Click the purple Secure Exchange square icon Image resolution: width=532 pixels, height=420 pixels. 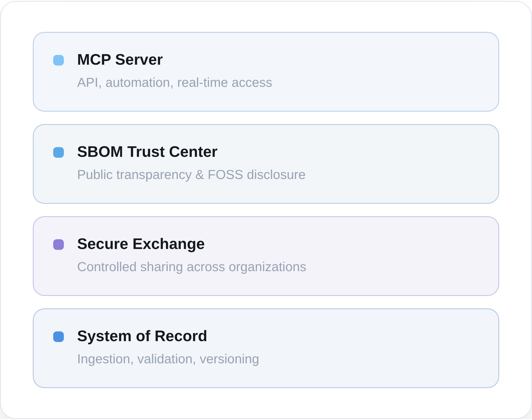click(59, 245)
